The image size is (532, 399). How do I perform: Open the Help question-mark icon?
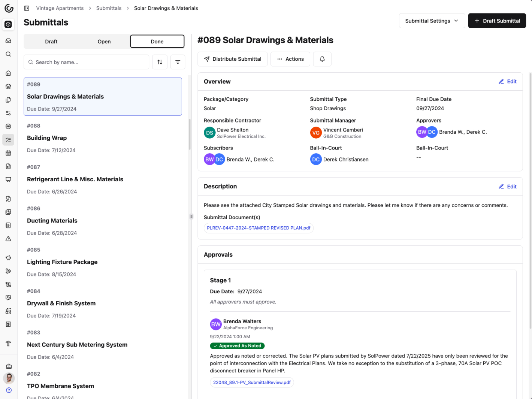pos(9,390)
